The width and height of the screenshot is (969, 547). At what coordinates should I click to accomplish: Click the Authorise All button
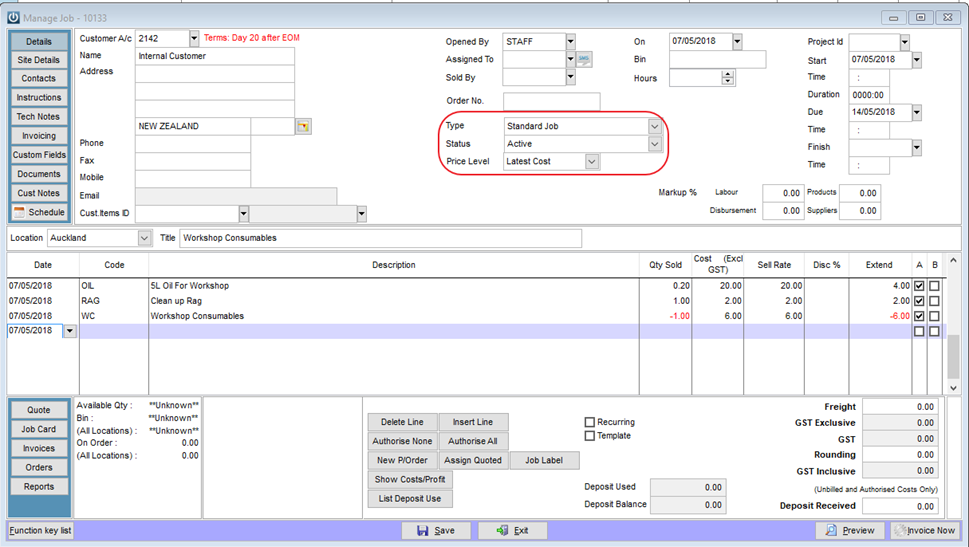pos(473,441)
